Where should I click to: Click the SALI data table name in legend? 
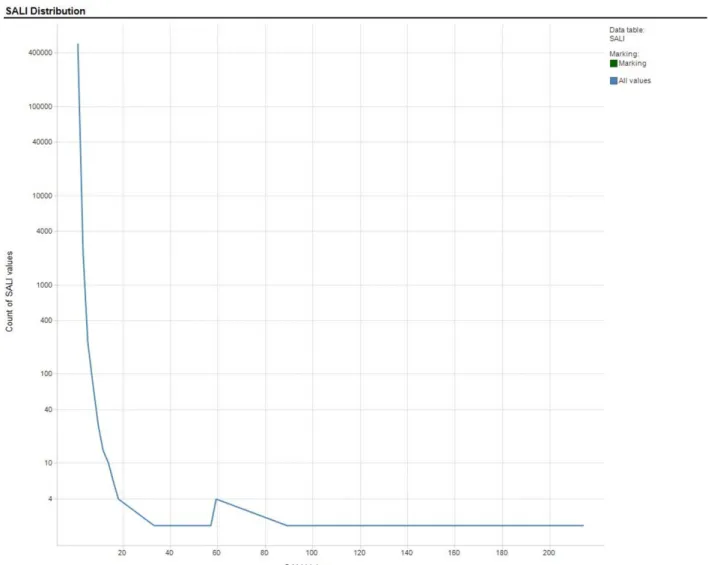point(617,39)
